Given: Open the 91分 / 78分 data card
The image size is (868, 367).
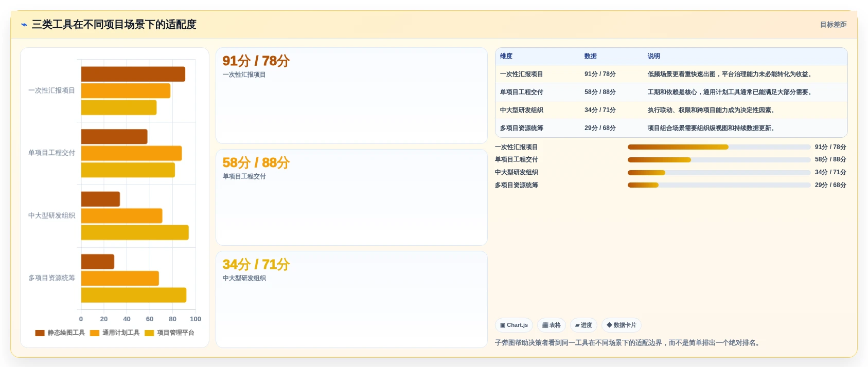Looking at the screenshot, I should pyautogui.click(x=351, y=96).
